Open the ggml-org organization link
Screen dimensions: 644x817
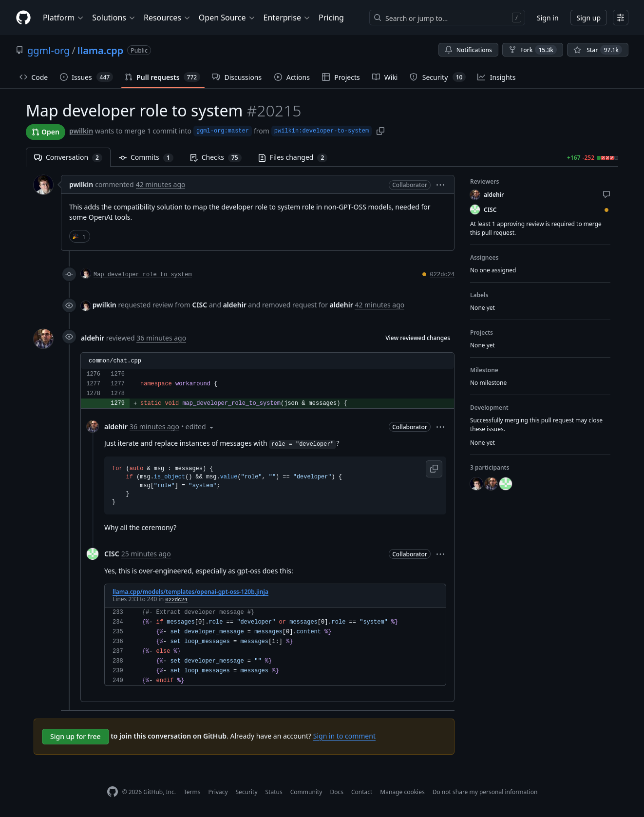(x=48, y=50)
